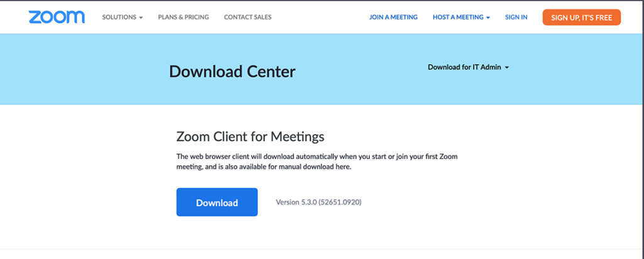The width and height of the screenshot is (644, 259).
Task: Click the Sign In link
Action: (516, 17)
